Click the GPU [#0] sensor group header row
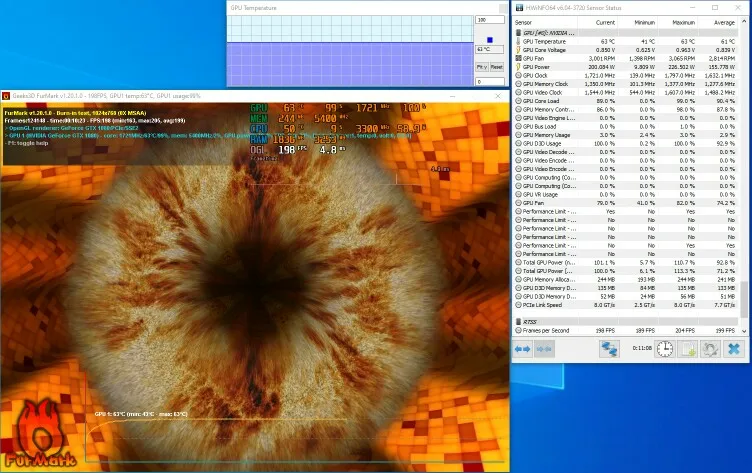This screenshot has width=752, height=473. point(625,33)
